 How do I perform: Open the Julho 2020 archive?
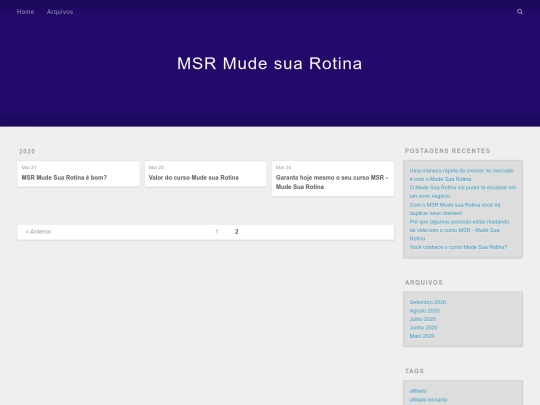(423, 319)
